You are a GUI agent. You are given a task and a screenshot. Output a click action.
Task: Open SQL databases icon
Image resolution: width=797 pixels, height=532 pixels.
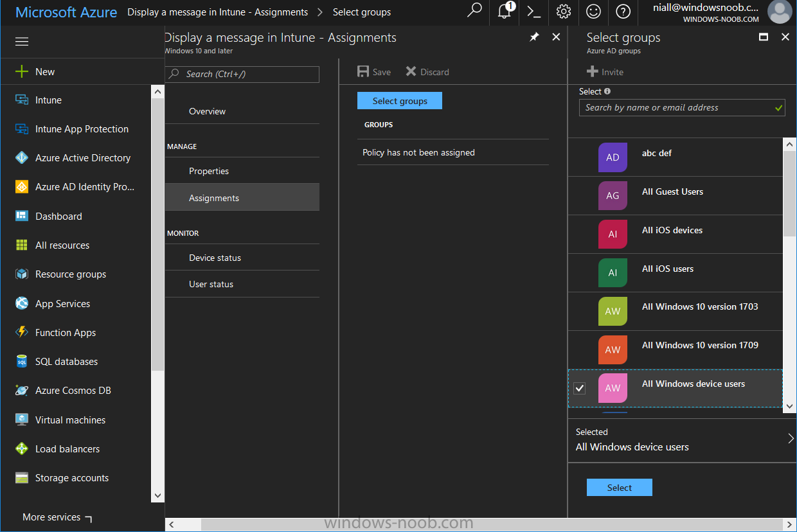point(22,362)
